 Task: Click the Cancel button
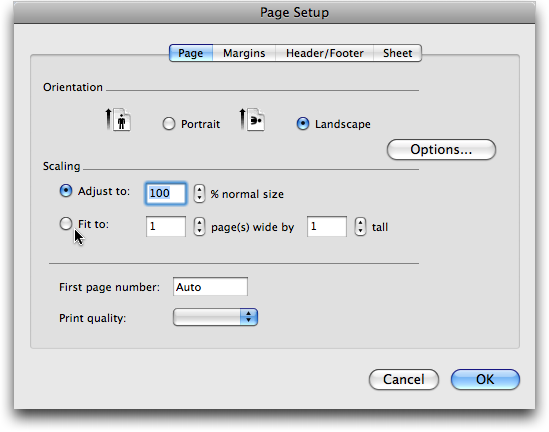click(404, 379)
